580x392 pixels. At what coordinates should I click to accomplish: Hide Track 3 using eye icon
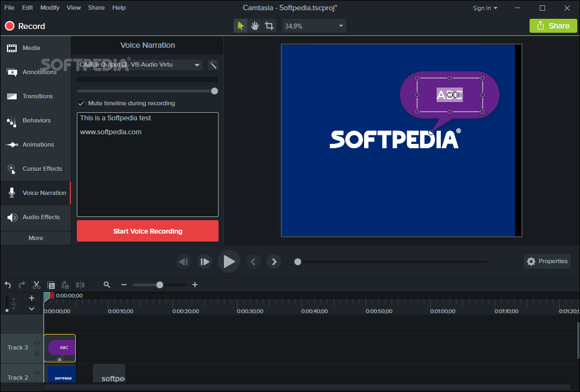coord(38,343)
